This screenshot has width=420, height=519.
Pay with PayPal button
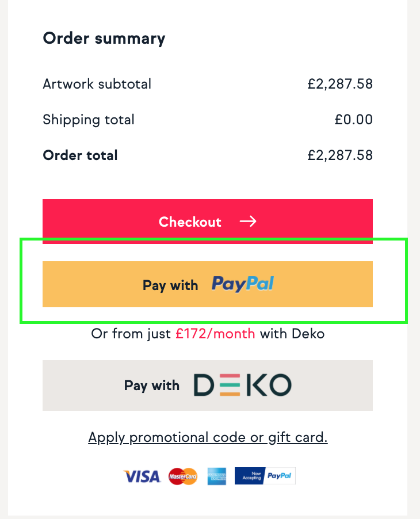pyautogui.click(x=208, y=284)
